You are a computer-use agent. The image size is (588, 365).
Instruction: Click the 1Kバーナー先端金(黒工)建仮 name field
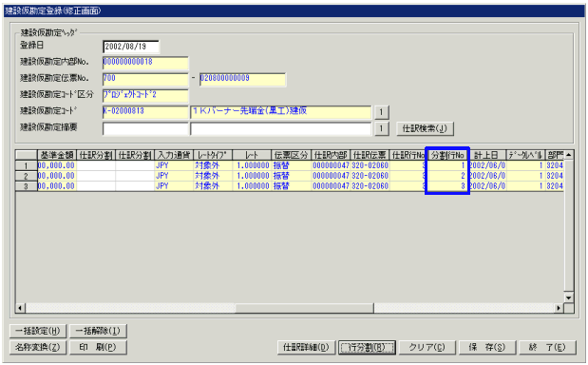281,112
